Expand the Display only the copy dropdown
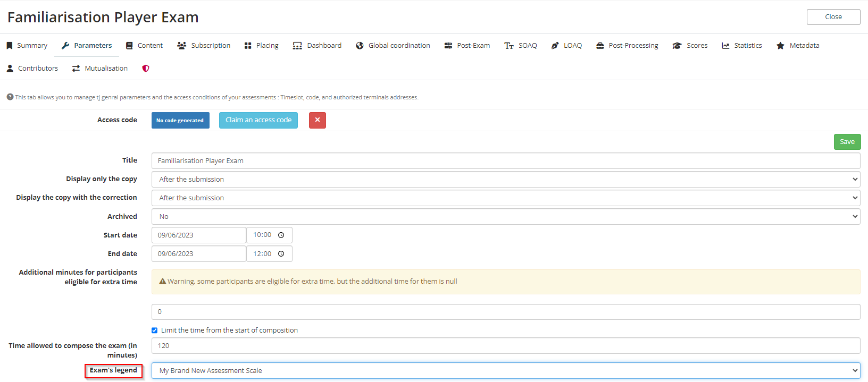 coord(505,180)
